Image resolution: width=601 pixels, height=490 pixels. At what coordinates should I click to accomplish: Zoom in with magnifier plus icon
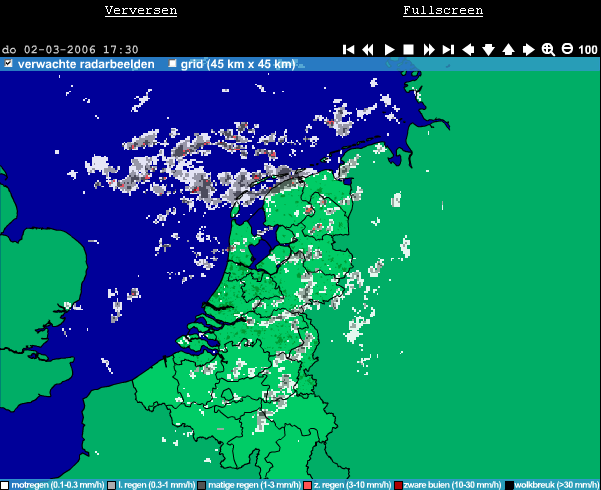[548, 49]
